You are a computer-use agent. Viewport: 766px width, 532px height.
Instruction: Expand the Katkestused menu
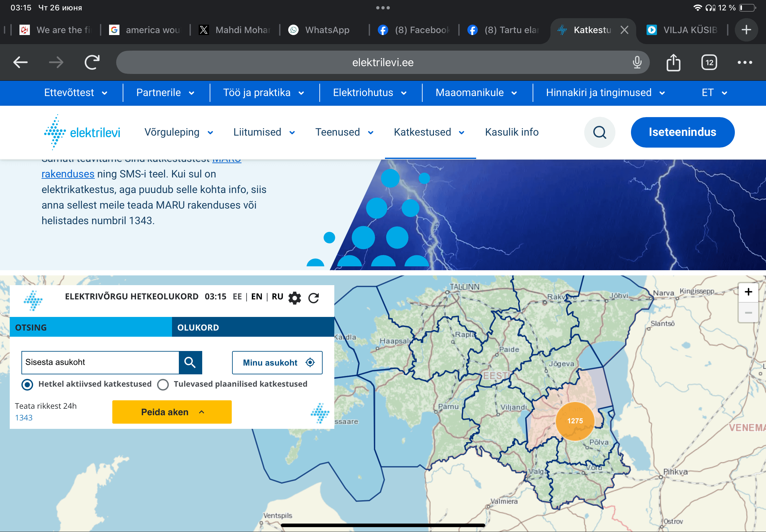429,132
